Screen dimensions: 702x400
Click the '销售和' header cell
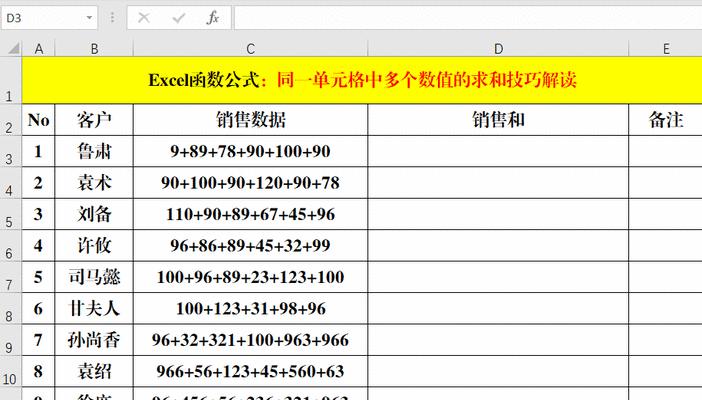click(498, 120)
